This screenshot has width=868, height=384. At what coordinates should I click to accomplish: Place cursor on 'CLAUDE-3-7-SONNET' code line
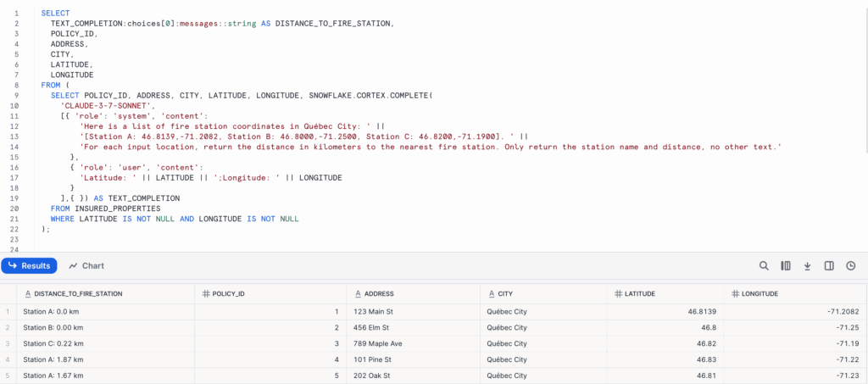[x=108, y=105]
